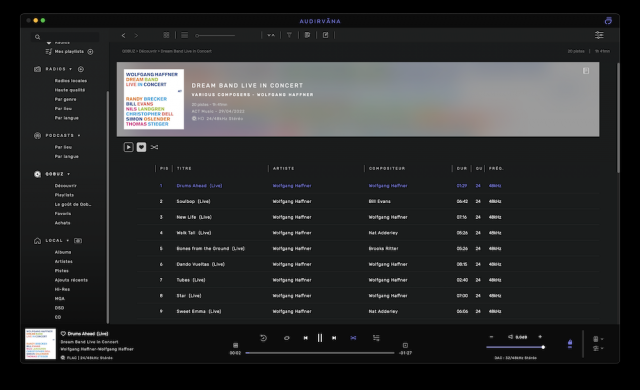Screen dimensions: 640x390
Task: Like Drums Ahead with heart in player
Action: (63, 334)
